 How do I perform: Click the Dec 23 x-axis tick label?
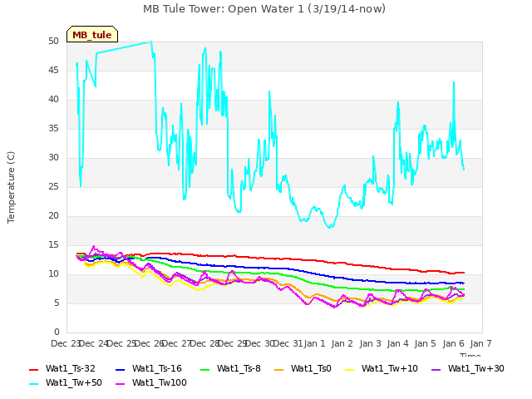click(x=65, y=343)
